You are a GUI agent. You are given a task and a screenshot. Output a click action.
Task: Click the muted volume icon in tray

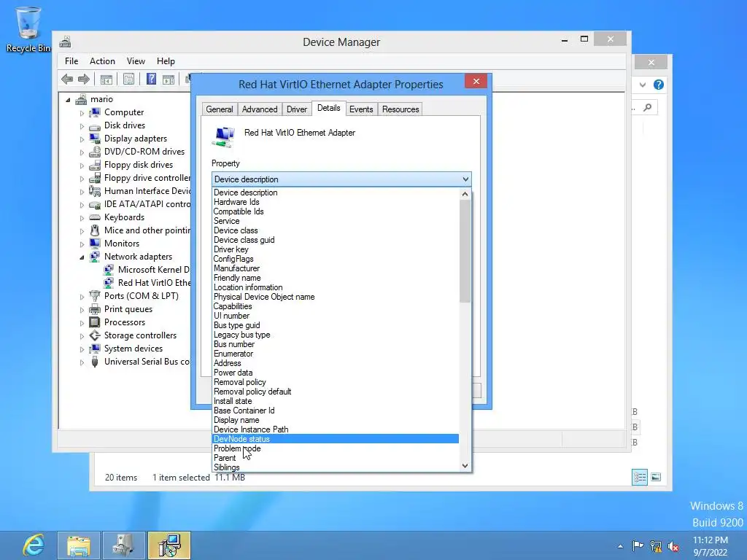tap(673, 546)
